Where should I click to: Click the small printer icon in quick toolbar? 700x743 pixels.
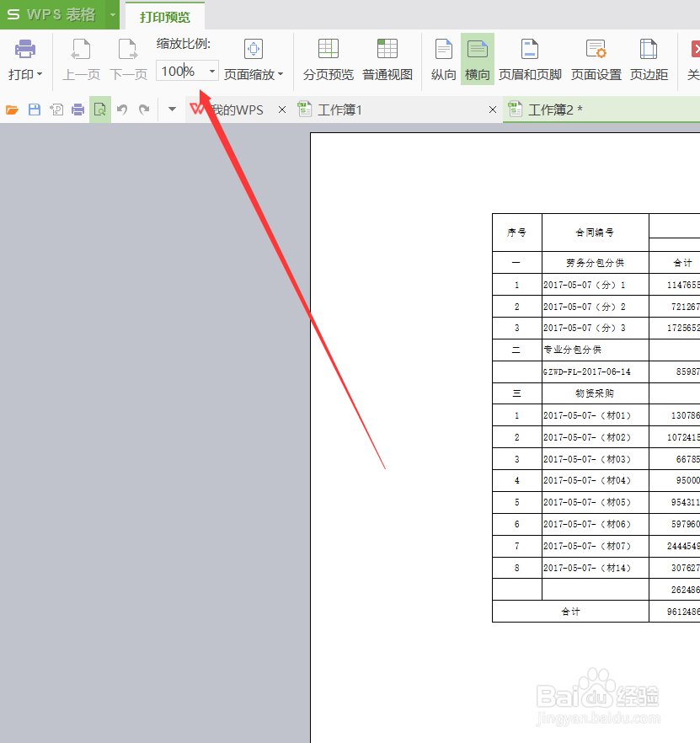[x=77, y=110]
